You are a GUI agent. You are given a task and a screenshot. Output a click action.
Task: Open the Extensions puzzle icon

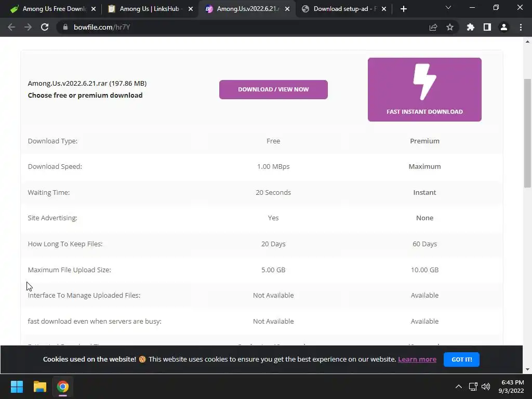tap(470, 27)
